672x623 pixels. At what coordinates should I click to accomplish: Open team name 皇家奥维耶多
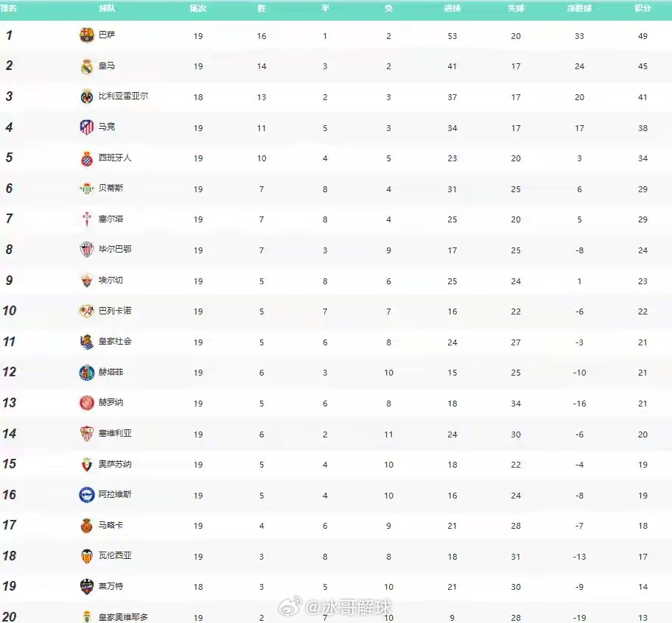point(124,617)
